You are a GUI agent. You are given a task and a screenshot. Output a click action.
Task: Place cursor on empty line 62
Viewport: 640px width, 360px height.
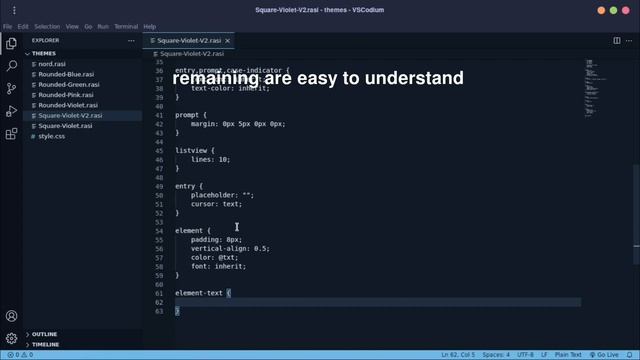point(378,302)
